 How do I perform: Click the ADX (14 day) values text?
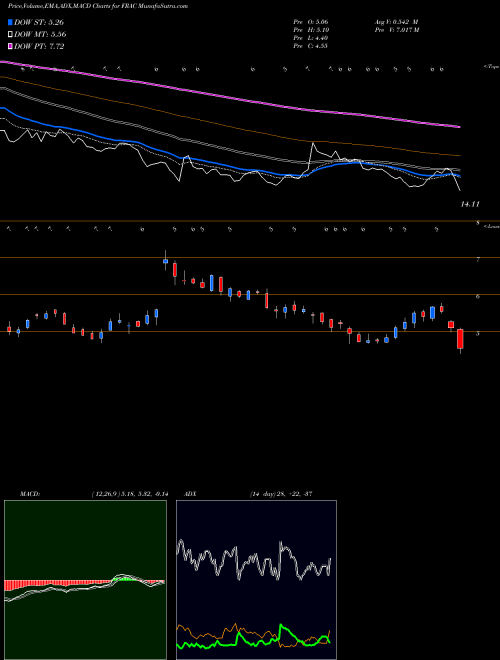[280, 494]
